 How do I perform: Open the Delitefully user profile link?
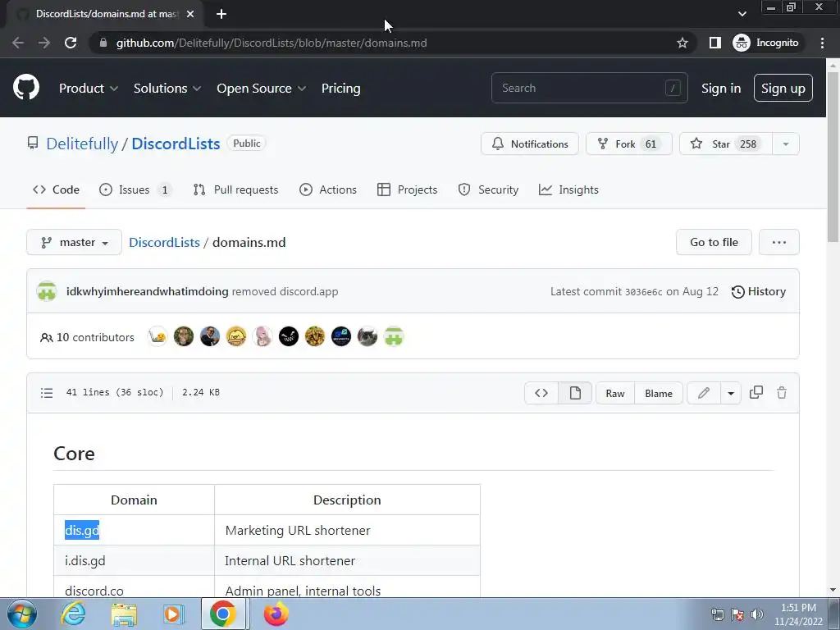pos(82,144)
